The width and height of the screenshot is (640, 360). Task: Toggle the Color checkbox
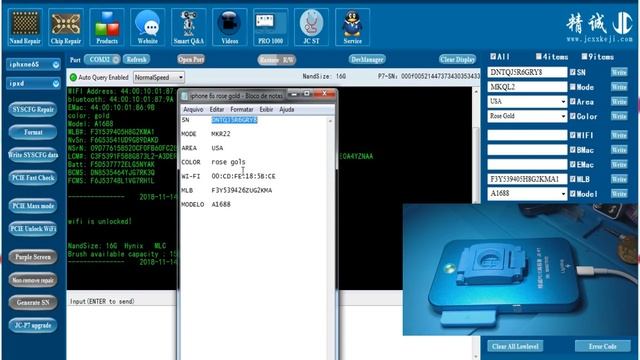coord(573,116)
